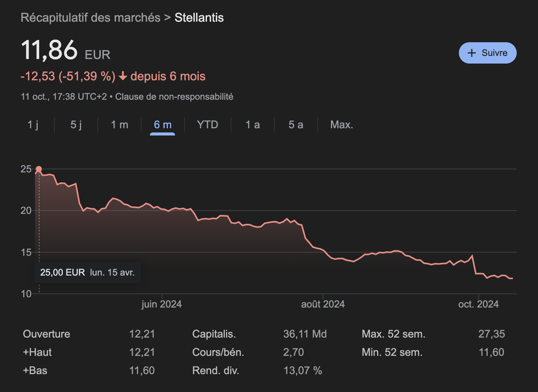The image size is (538, 392).
Task: Click the plus icon in Suivre button
Action: coord(472,53)
